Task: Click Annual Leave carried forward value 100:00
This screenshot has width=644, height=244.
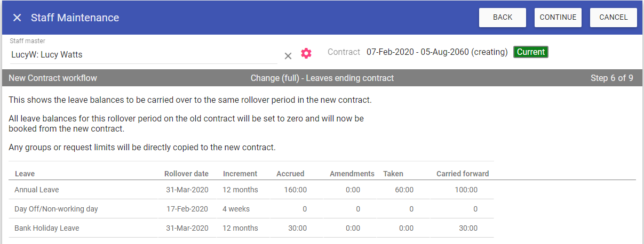Action: tap(466, 190)
